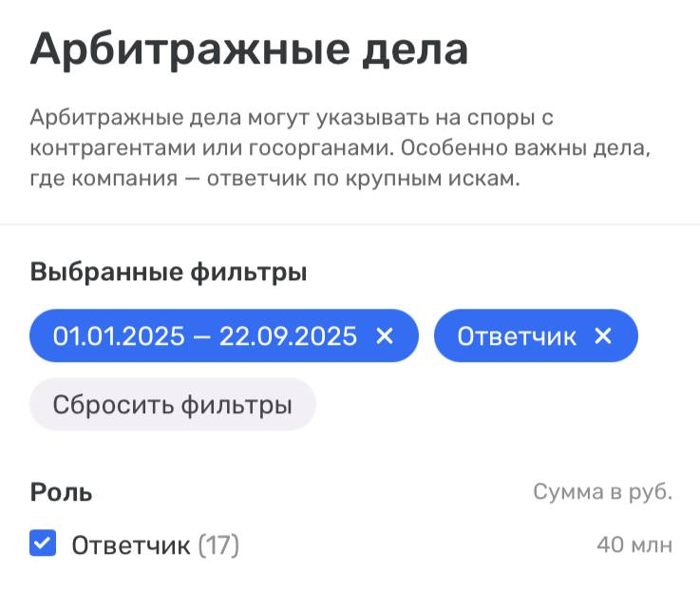Click the word фильтры in the reset button
The height and width of the screenshot is (592, 700).
click(x=236, y=406)
